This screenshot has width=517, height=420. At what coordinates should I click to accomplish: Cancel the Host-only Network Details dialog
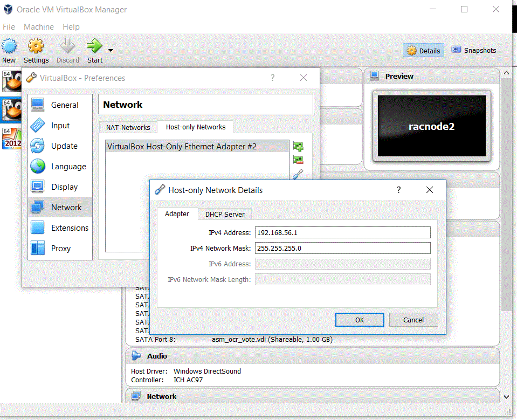coord(413,320)
